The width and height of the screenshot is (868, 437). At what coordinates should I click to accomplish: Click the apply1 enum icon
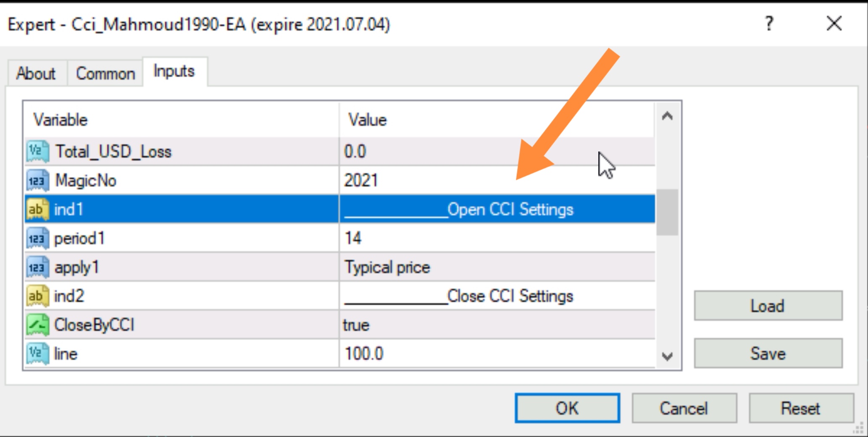(x=37, y=267)
